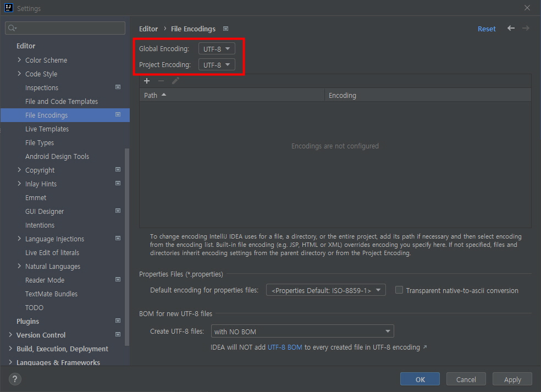
Task: Open Create UTF-8 files BOM dropdown
Action: (302, 332)
